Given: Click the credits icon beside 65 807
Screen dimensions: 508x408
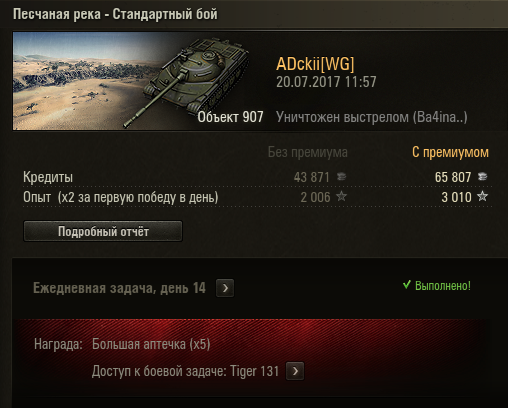Looking at the screenshot, I should tap(482, 177).
